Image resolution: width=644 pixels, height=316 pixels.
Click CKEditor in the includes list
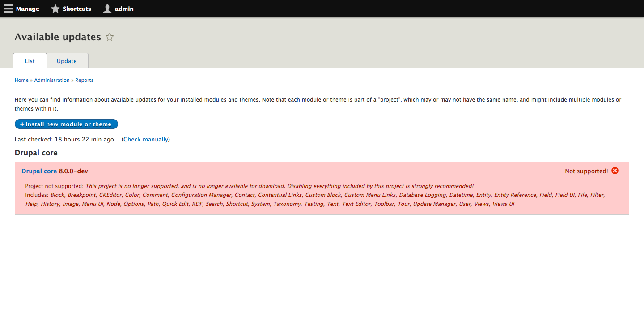click(x=110, y=195)
